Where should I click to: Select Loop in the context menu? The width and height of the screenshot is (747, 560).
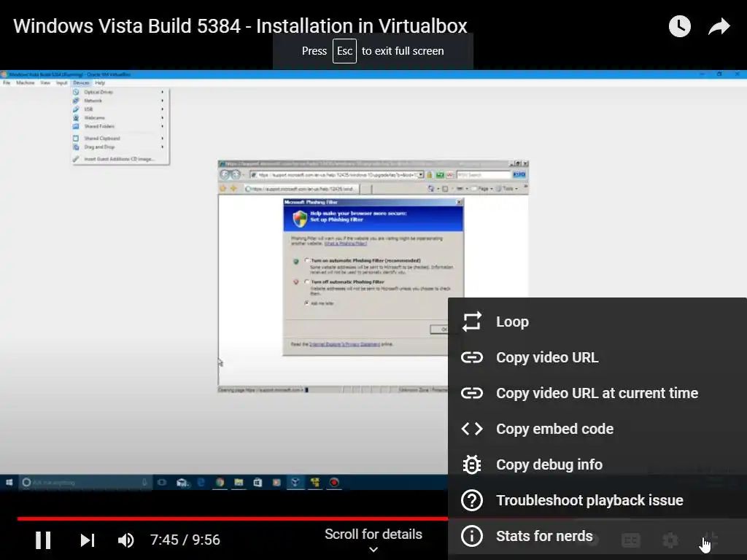597,322
